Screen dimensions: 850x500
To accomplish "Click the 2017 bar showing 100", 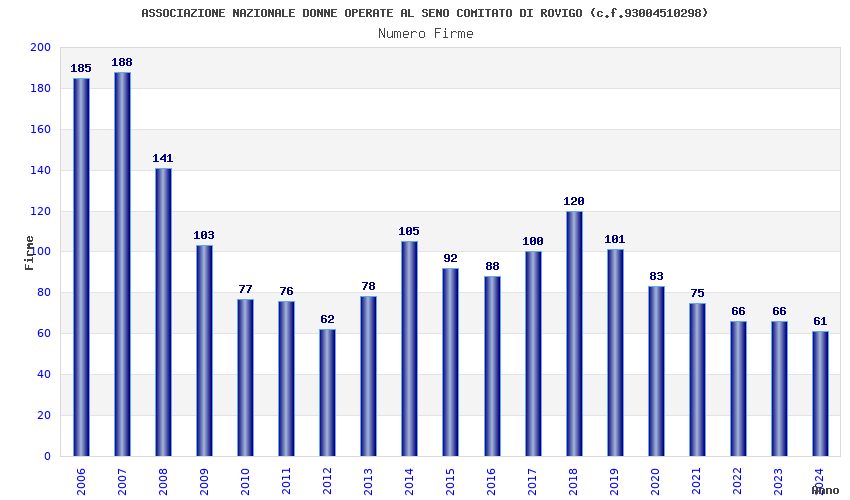I will (533, 354).
